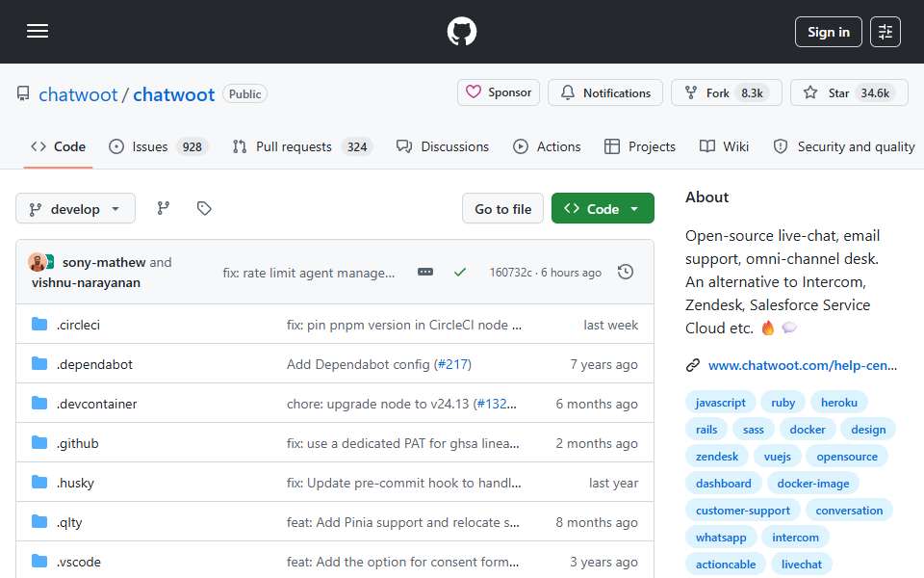Viewport: 924px width, 578px height.
Task: Open commit history clock icon
Action: click(626, 272)
